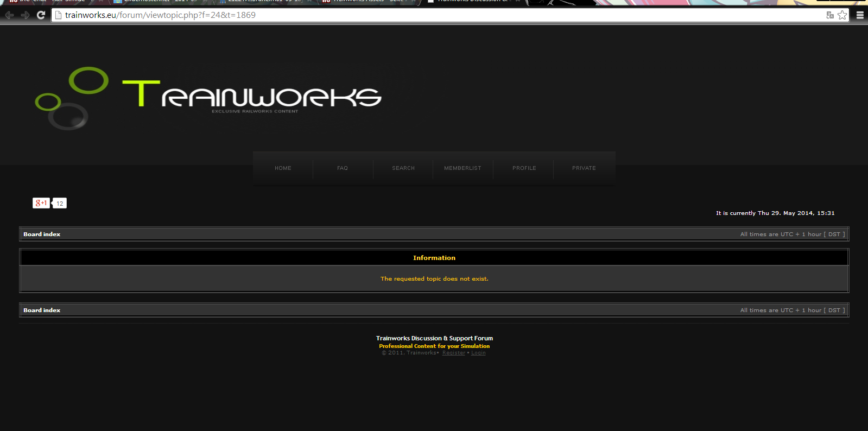The width and height of the screenshot is (868, 431).
Task: Click the Google +1 button
Action: coord(41,203)
